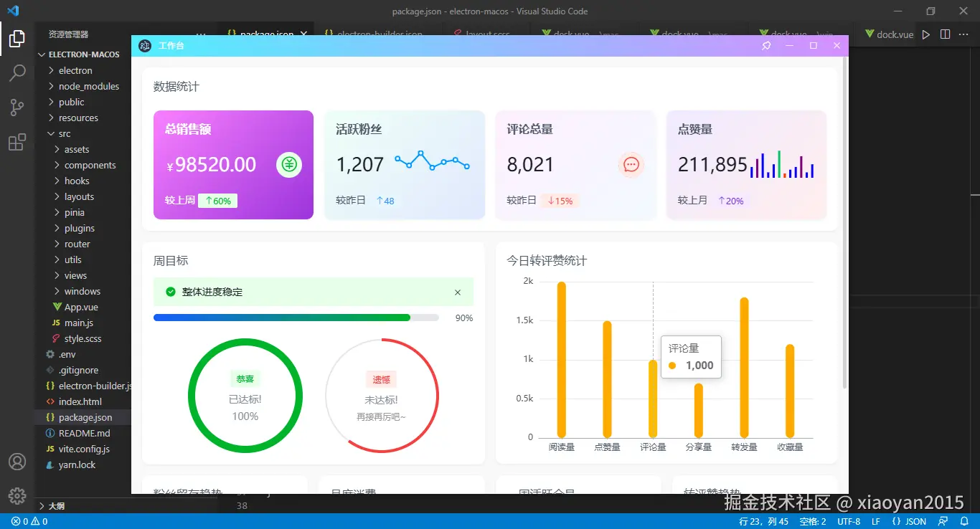Click the Accounts icon in the activity bar
The width and height of the screenshot is (980, 529).
[17, 461]
